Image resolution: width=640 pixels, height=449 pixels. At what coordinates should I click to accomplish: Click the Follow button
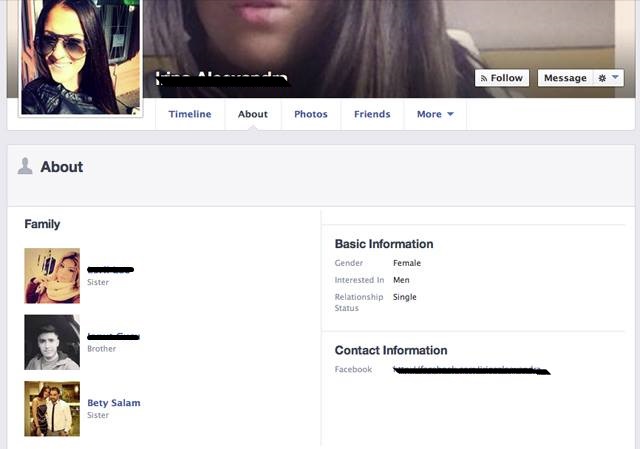[x=501, y=78]
